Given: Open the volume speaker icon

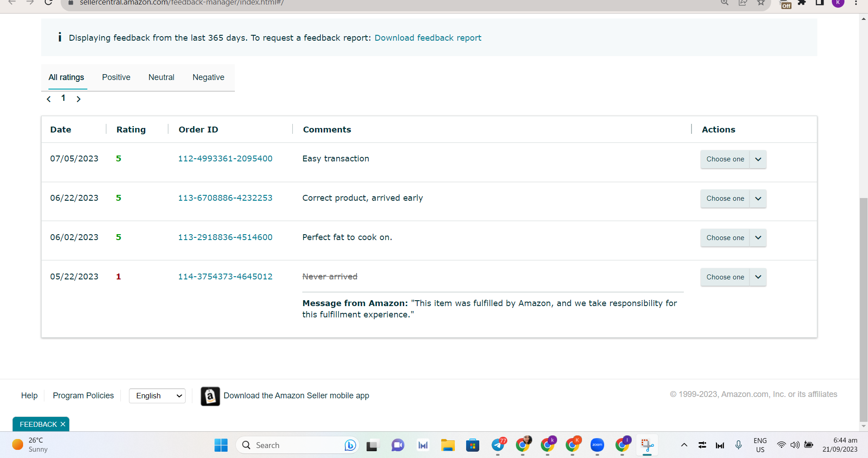Looking at the screenshot, I should [x=795, y=445].
